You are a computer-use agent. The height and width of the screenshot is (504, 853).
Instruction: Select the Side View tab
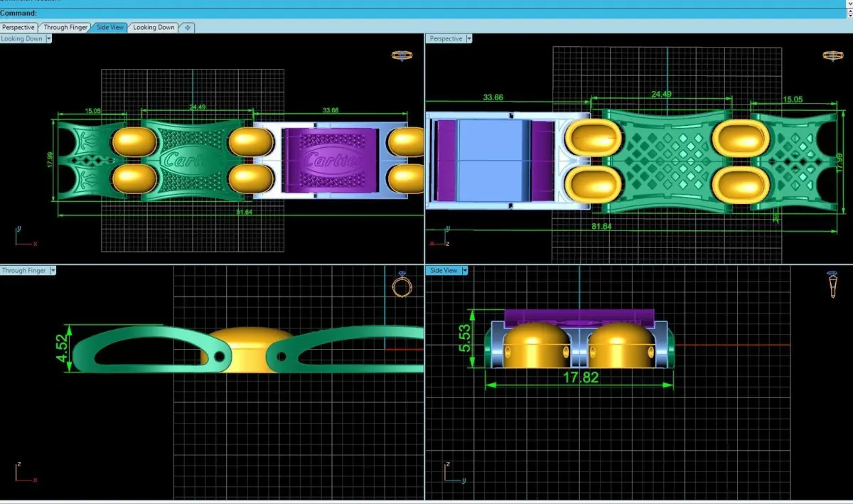tap(109, 27)
